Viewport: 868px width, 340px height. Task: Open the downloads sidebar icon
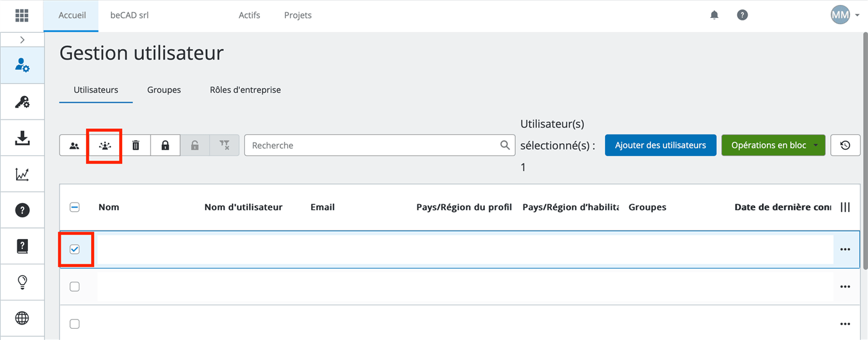click(22, 138)
